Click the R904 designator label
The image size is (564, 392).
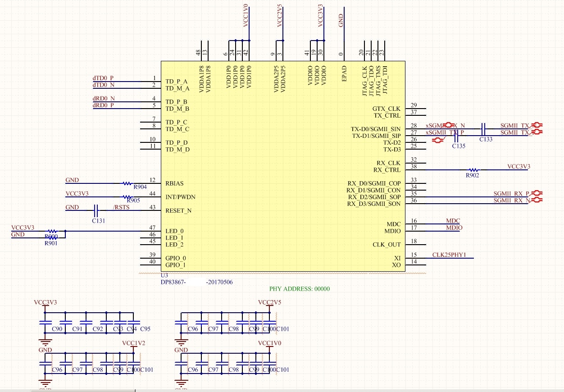(x=140, y=187)
